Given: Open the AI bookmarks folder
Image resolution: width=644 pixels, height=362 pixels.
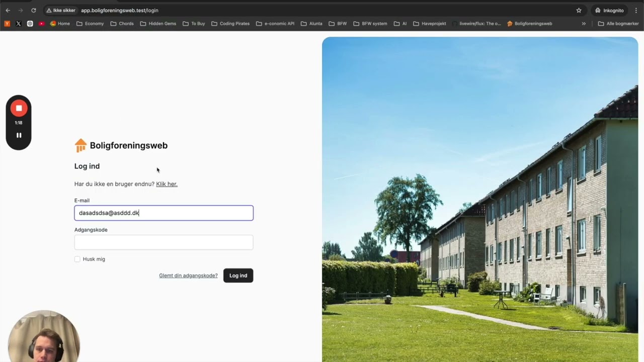Looking at the screenshot, I should [400, 24].
